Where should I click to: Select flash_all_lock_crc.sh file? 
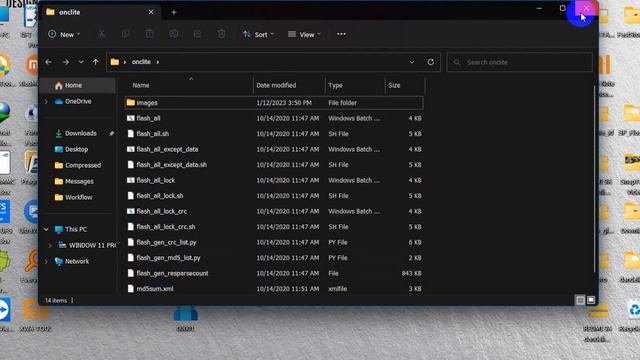click(x=273, y=227)
